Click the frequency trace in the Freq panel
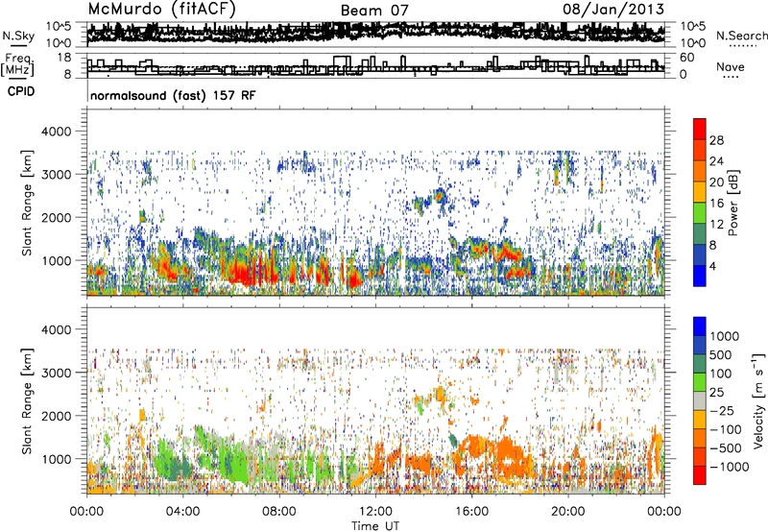The image size is (768, 532). pyautogui.click(x=375, y=67)
